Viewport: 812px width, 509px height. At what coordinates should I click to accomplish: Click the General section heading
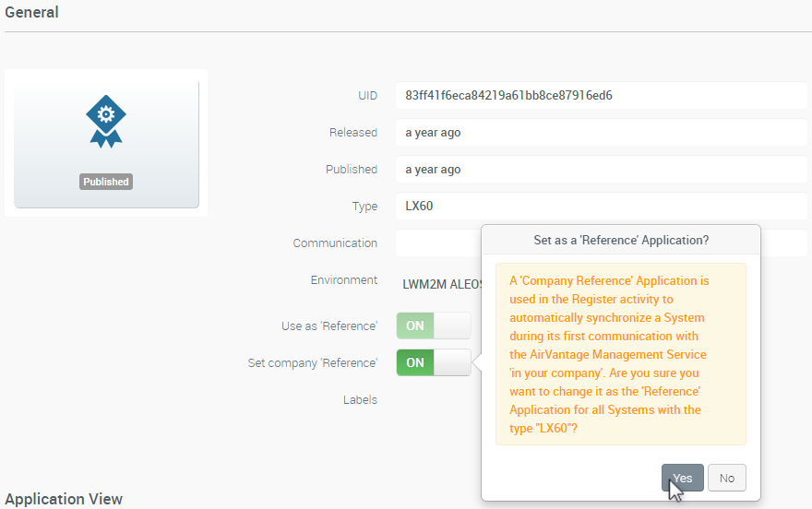click(x=31, y=13)
